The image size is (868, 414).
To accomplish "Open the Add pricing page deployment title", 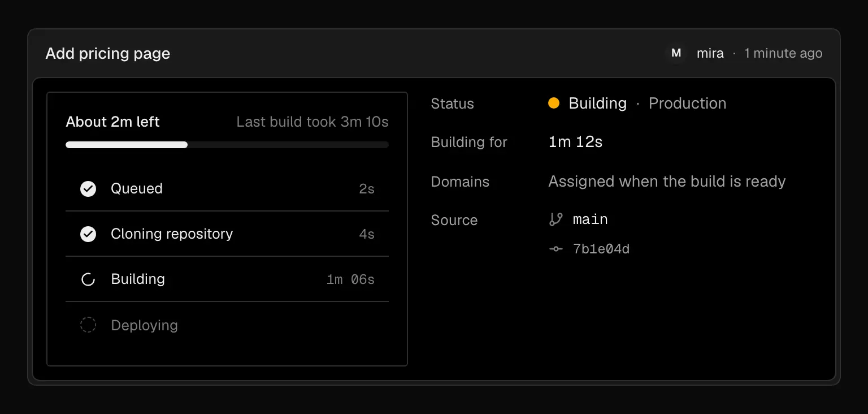I will tap(108, 54).
